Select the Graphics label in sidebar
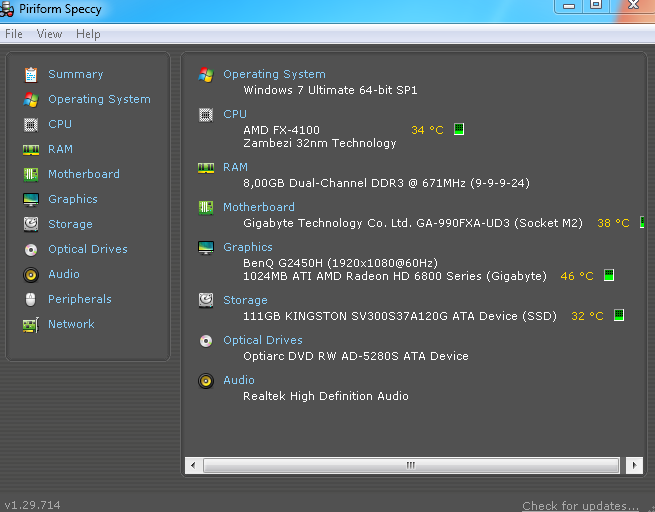 click(73, 199)
